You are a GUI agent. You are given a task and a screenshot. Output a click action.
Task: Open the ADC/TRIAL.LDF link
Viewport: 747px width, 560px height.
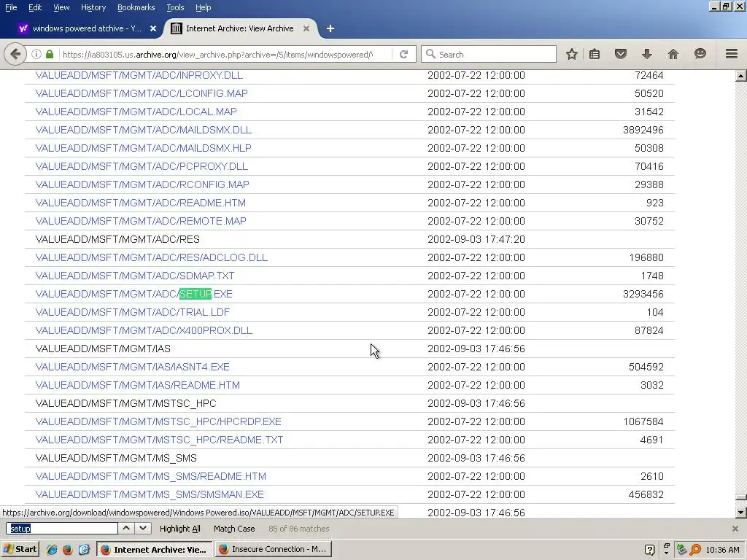(x=133, y=312)
